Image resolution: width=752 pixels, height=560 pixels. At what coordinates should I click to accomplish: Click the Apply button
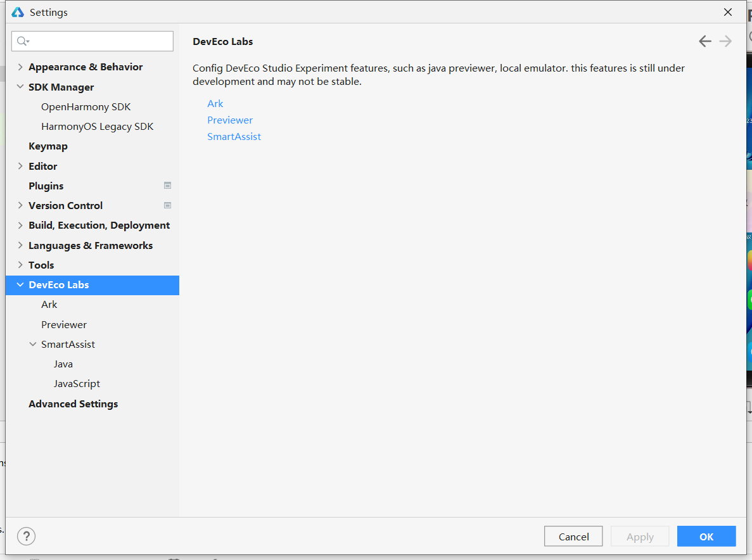coord(640,536)
